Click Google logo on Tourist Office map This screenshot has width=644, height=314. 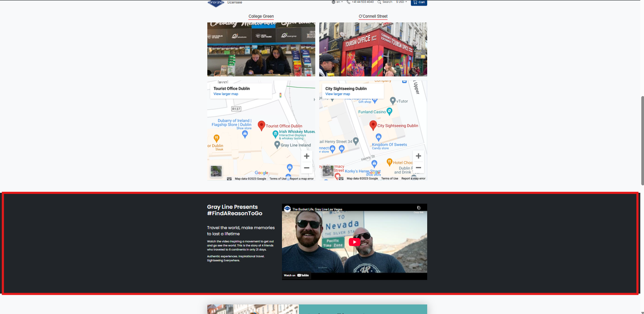pyautogui.click(x=261, y=173)
